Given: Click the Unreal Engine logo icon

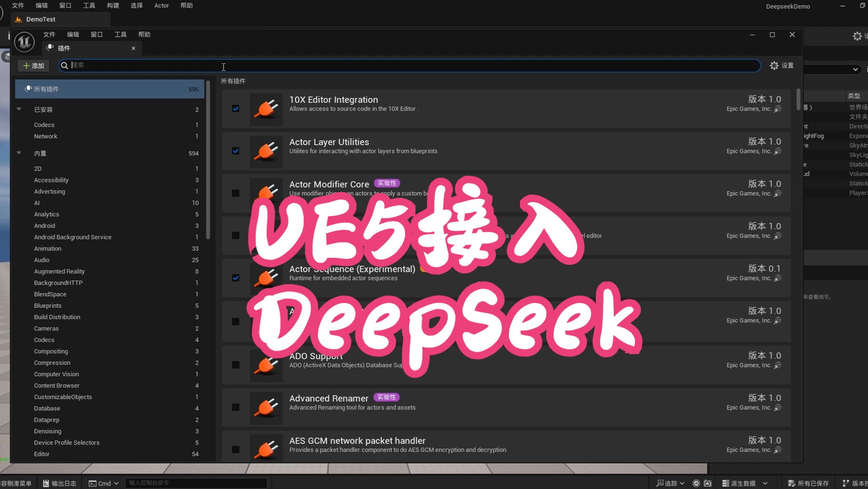Looking at the screenshot, I should click(x=23, y=42).
